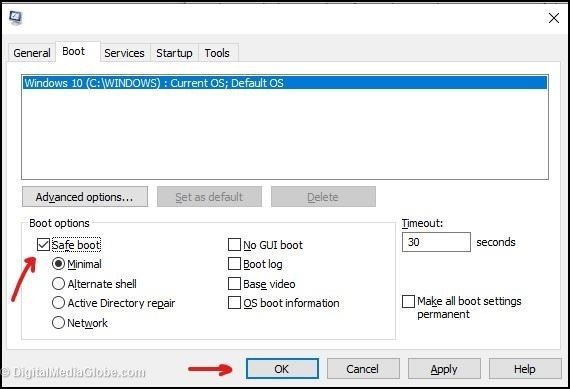The width and height of the screenshot is (570, 389).
Task: Check Make all boot settings permanent
Action: (408, 301)
